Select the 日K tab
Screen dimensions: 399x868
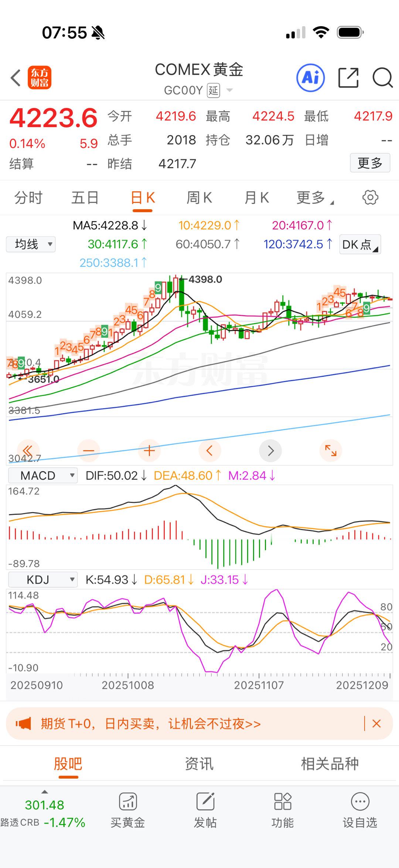(143, 198)
